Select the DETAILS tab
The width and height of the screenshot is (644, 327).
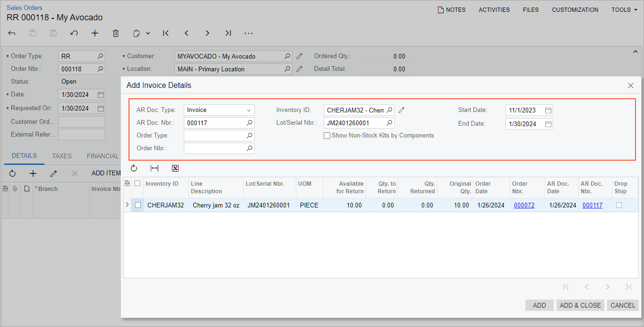(x=24, y=156)
